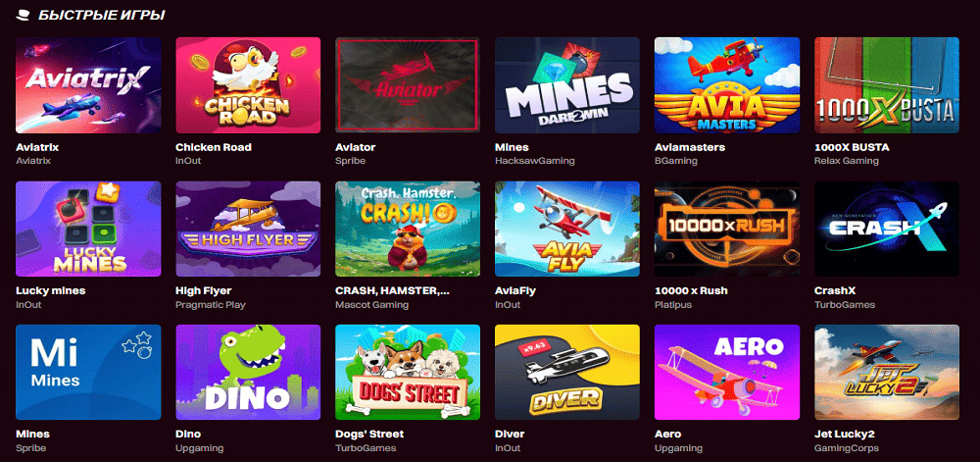Screen dimensions: 980x462
Task: Launch the Avia Fly game tile
Action: click(x=567, y=229)
